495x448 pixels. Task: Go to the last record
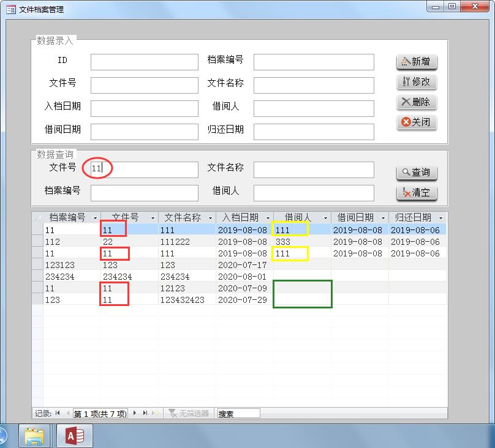[x=145, y=413]
